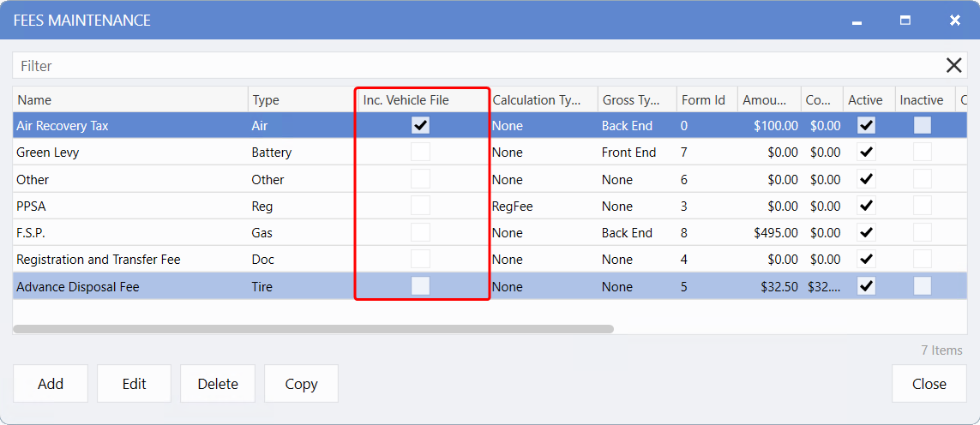
Task: Clear the filter with the X icon
Action: click(x=953, y=66)
